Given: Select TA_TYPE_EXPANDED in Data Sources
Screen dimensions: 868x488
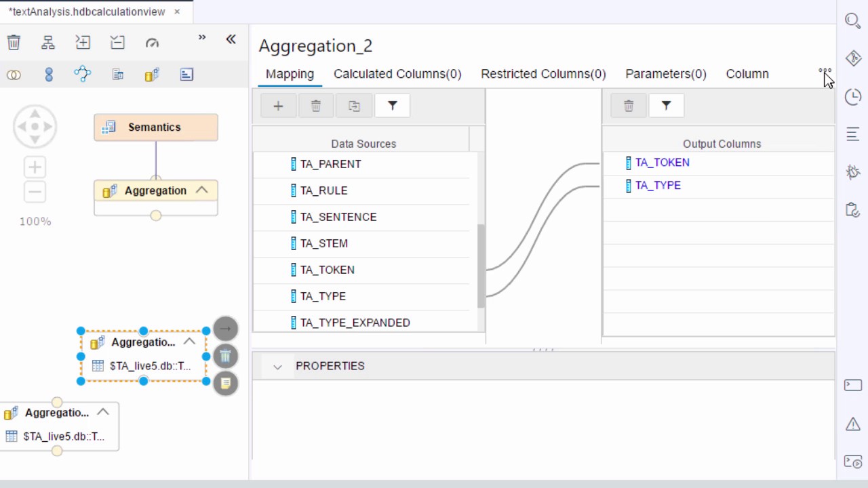Looking at the screenshot, I should pos(361,321).
